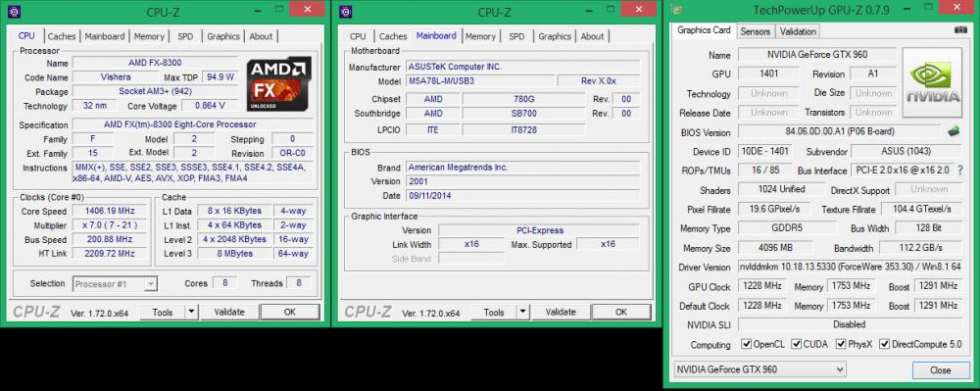Click the app icon of the CPU-Z mainboard window
The image size is (980, 391).
coord(346,11)
